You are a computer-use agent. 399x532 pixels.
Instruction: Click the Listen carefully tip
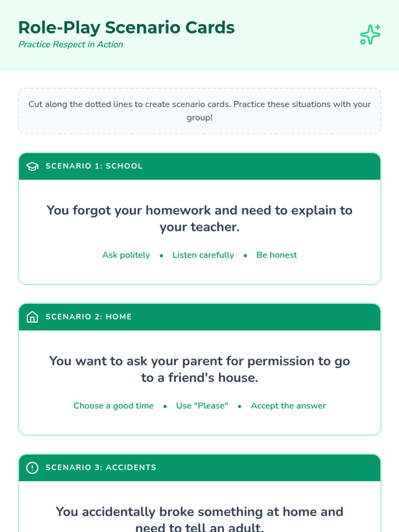[x=203, y=255]
